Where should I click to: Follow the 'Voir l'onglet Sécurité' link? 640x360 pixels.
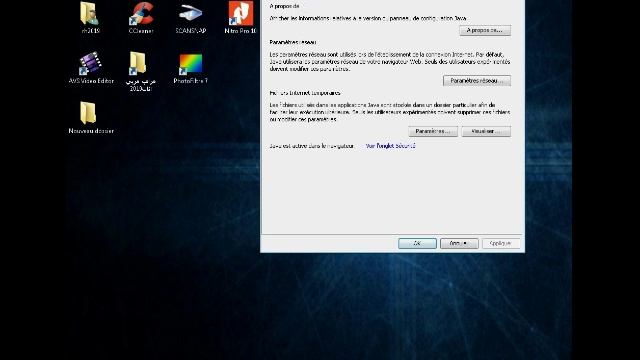pyautogui.click(x=390, y=146)
